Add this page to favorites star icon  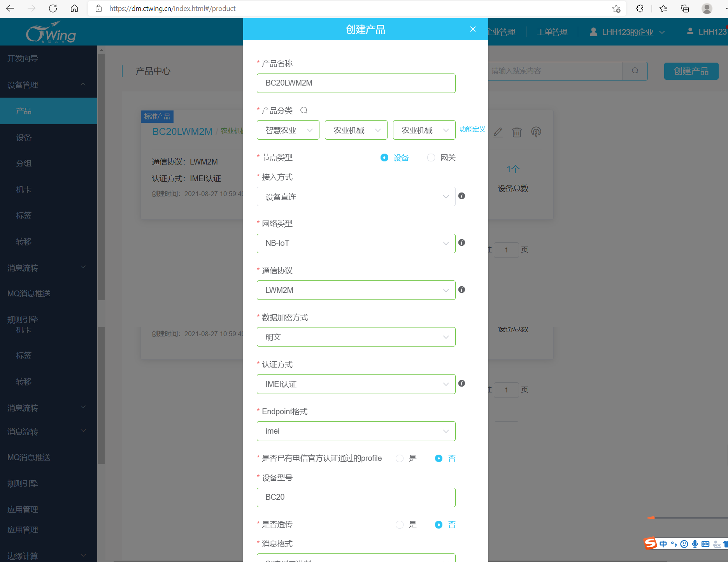[x=616, y=9]
